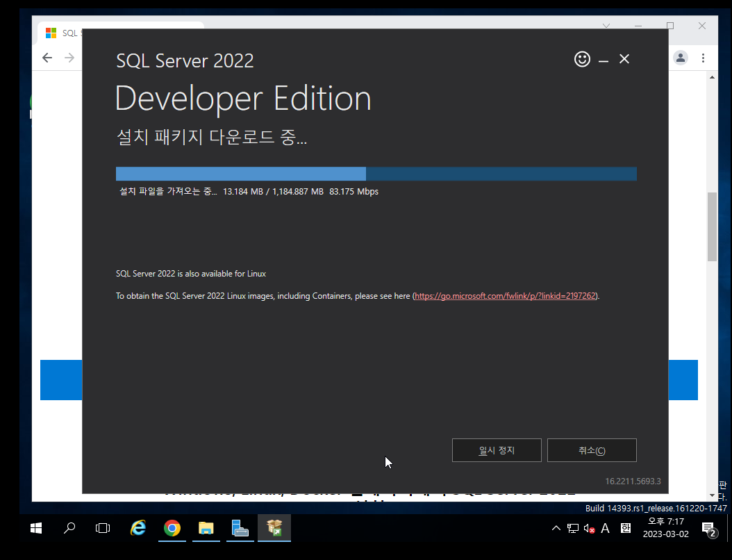Go back in the Chrome browser
Screen dimensions: 732x560
pyautogui.click(x=47, y=58)
